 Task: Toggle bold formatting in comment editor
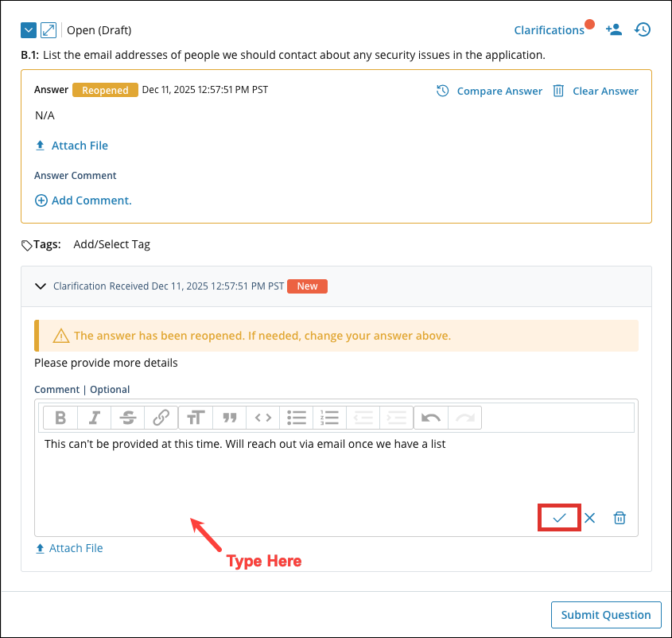[60, 418]
